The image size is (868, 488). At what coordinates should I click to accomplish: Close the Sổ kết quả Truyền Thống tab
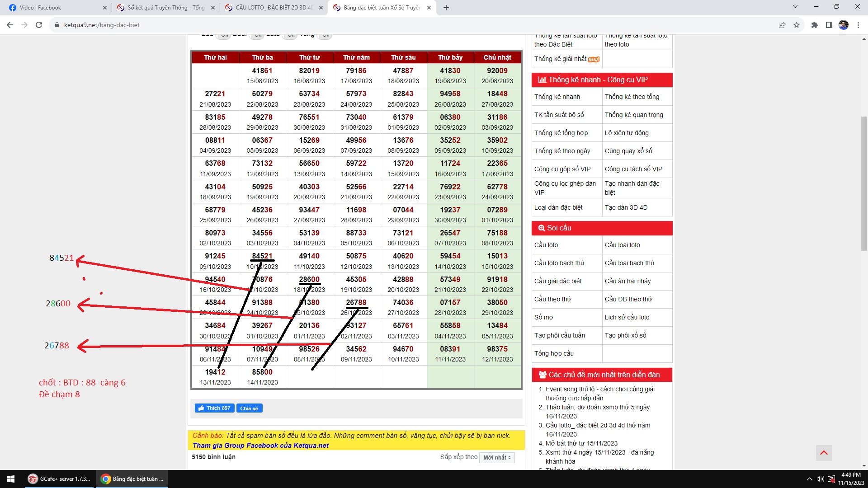click(x=213, y=8)
